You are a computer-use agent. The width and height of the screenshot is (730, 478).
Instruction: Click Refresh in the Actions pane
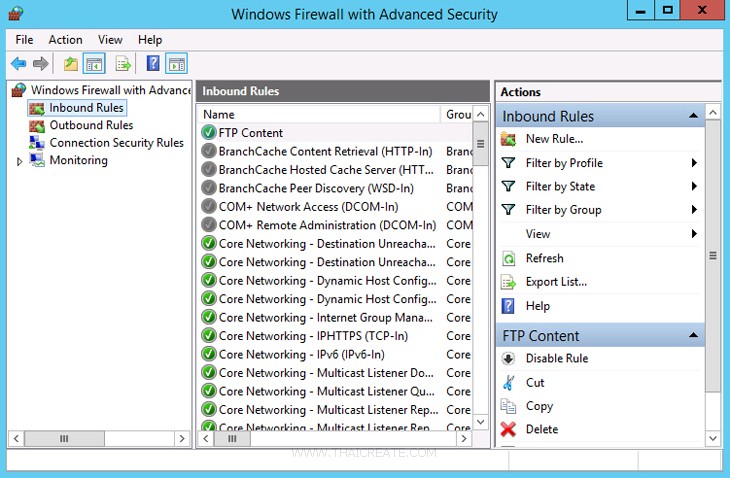(x=544, y=258)
